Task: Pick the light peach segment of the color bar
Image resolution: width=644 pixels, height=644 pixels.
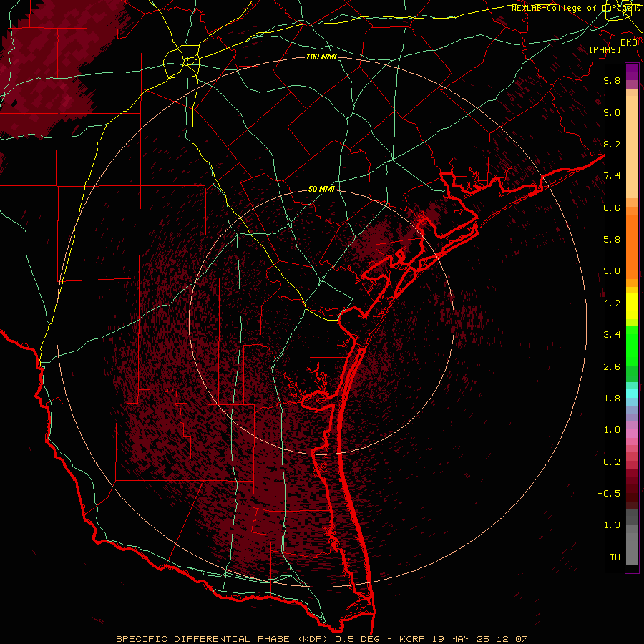Action: [632, 147]
